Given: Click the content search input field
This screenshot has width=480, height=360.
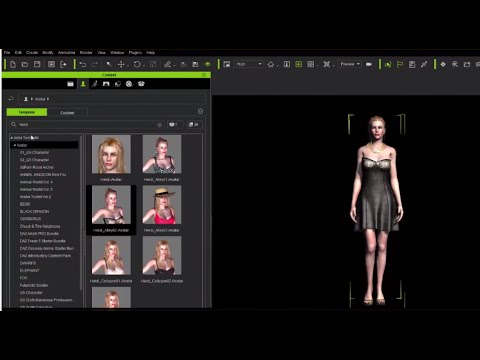Looking at the screenshot, I should [x=87, y=124].
